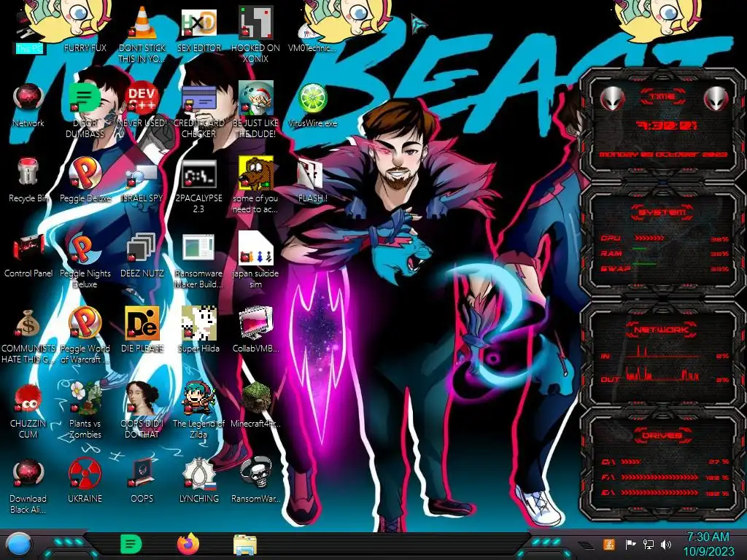Click the SYSTEM widget header
The width and height of the screenshot is (747, 560).
(x=662, y=212)
